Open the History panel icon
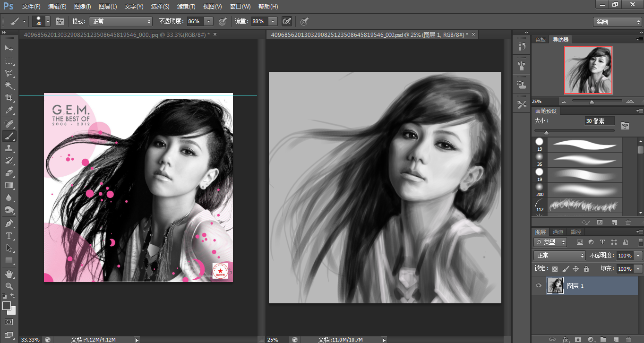The width and height of the screenshot is (644, 343). [x=522, y=46]
